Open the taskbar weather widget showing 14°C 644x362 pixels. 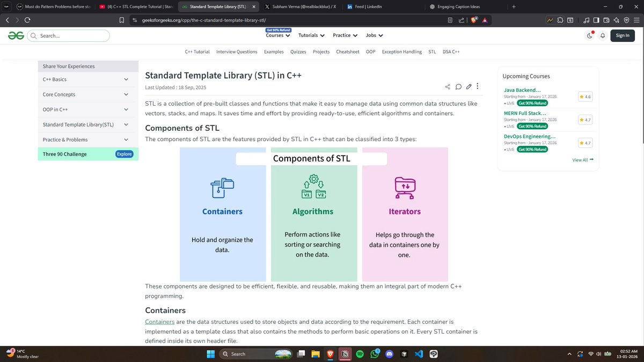click(21, 353)
